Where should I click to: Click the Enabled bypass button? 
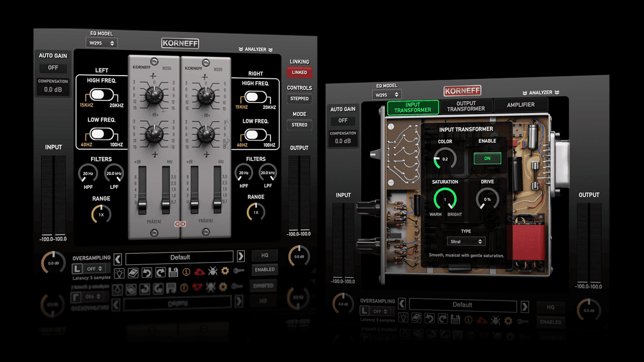(265, 269)
